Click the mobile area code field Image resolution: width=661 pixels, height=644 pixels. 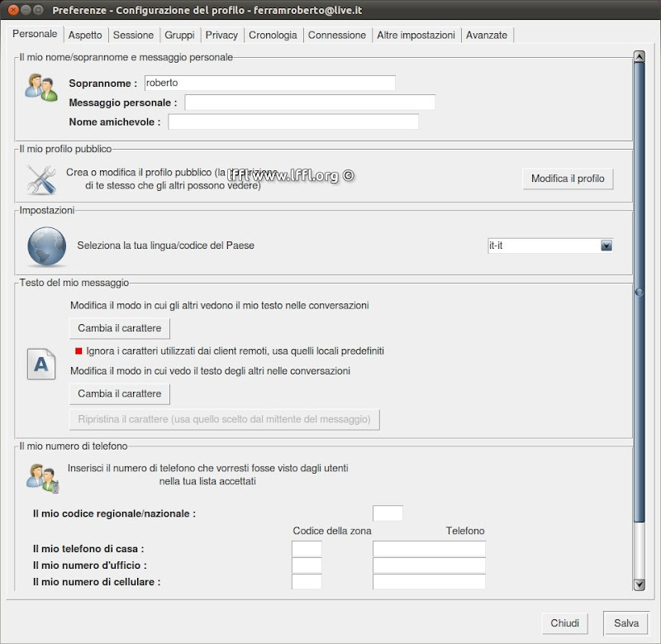tap(307, 581)
